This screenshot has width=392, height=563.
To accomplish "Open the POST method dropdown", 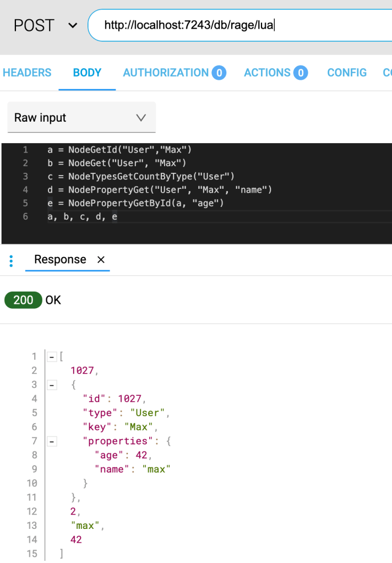I will pyautogui.click(x=44, y=25).
